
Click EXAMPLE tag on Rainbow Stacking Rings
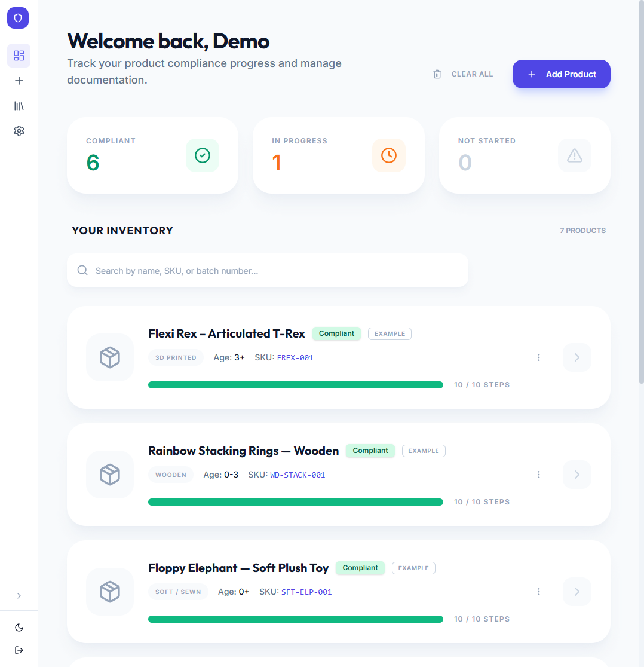(x=424, y=451)
